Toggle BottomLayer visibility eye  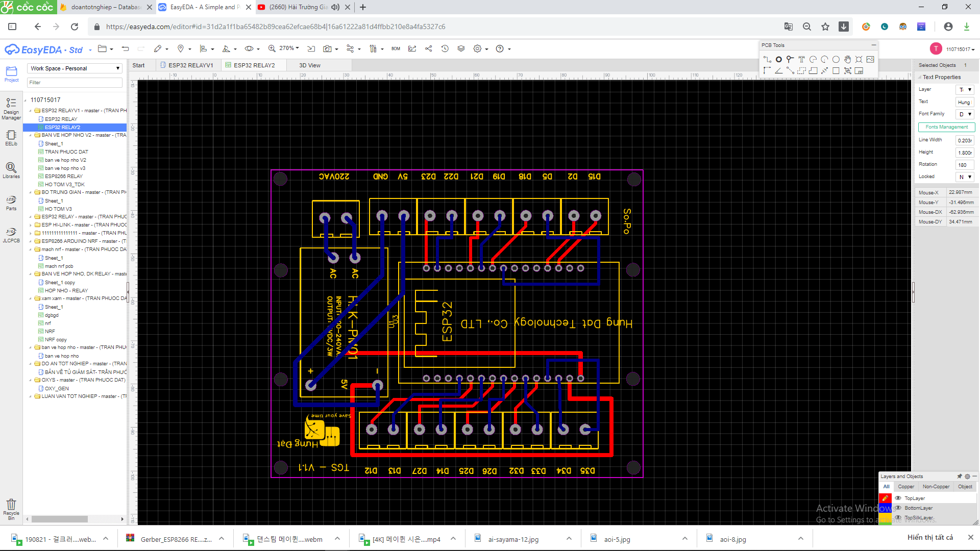[898, 508]
